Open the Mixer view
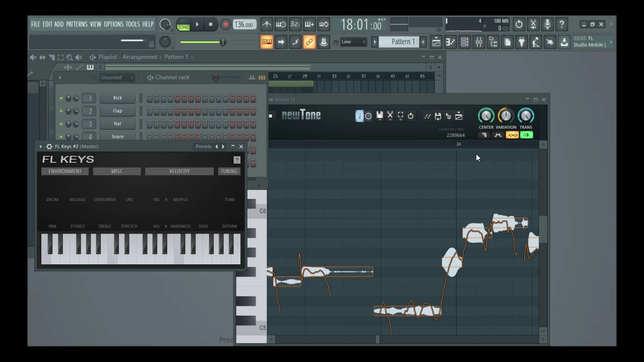This screenshot has width=644, height=362. [479, 42]
